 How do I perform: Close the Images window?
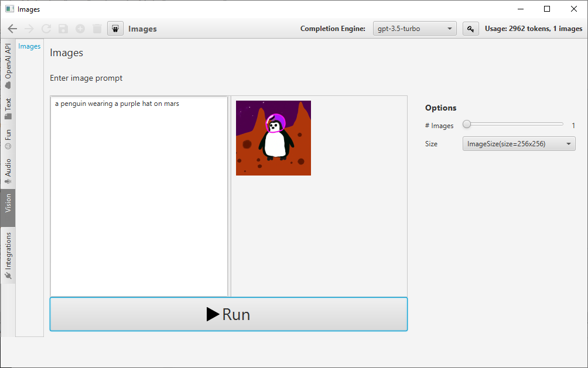click(x=574, y=9)
